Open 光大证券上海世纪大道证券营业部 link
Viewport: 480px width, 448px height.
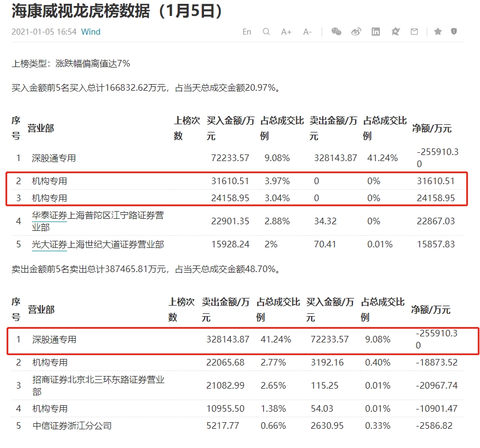click(x=98, y=245)
